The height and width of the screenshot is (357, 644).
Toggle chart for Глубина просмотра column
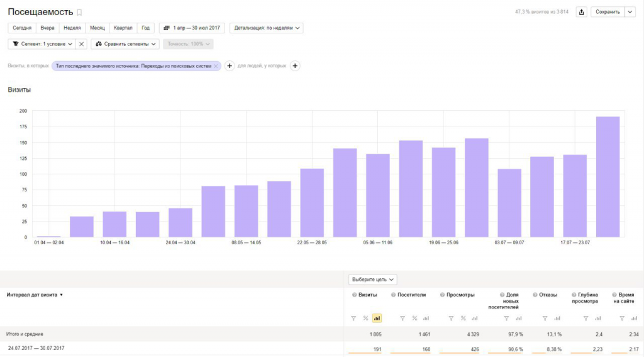tap(597, 319)
